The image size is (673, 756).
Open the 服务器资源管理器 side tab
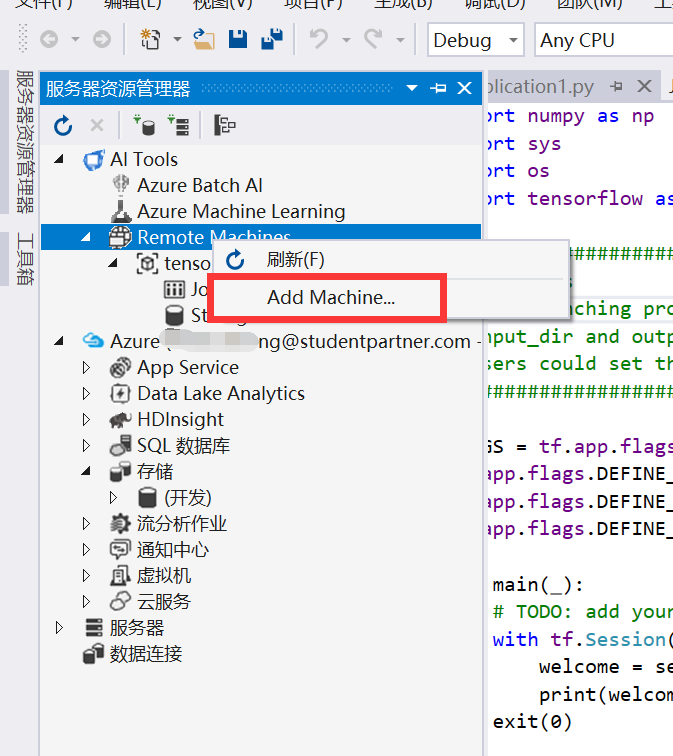25,142
